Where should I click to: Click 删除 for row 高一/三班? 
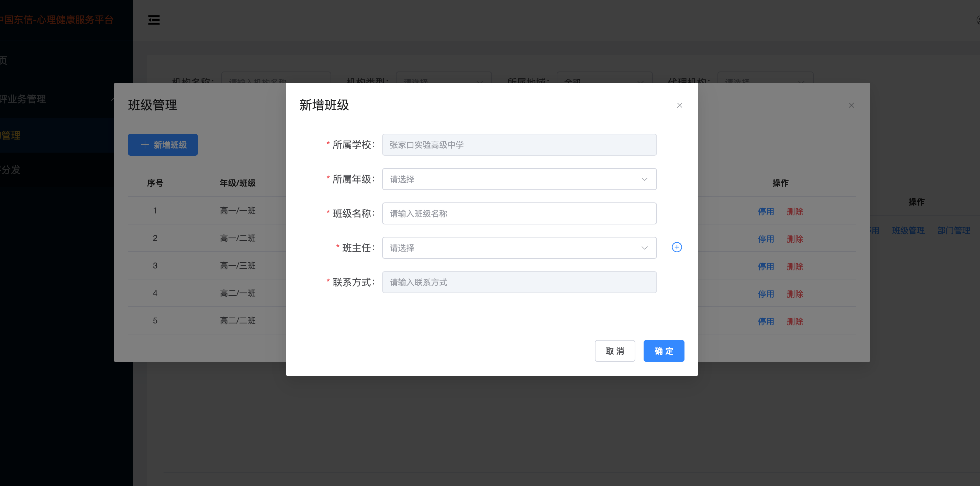coord(795,266)
